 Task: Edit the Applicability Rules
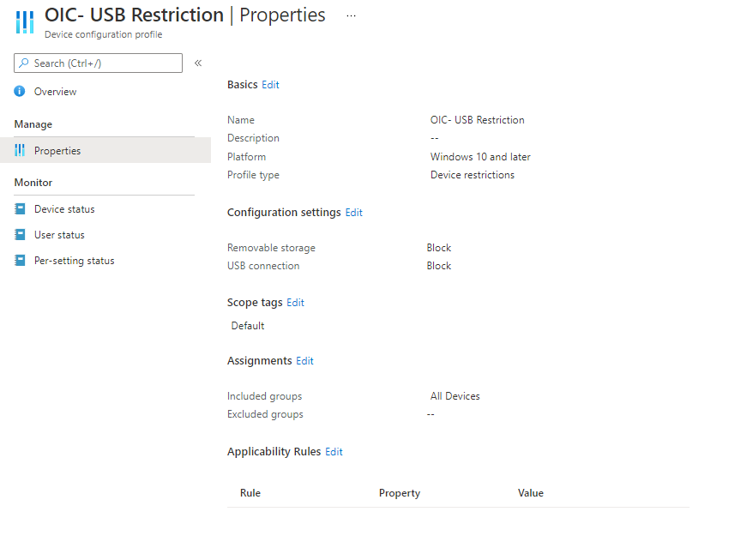pyautogui.click(x=334, y=451)
